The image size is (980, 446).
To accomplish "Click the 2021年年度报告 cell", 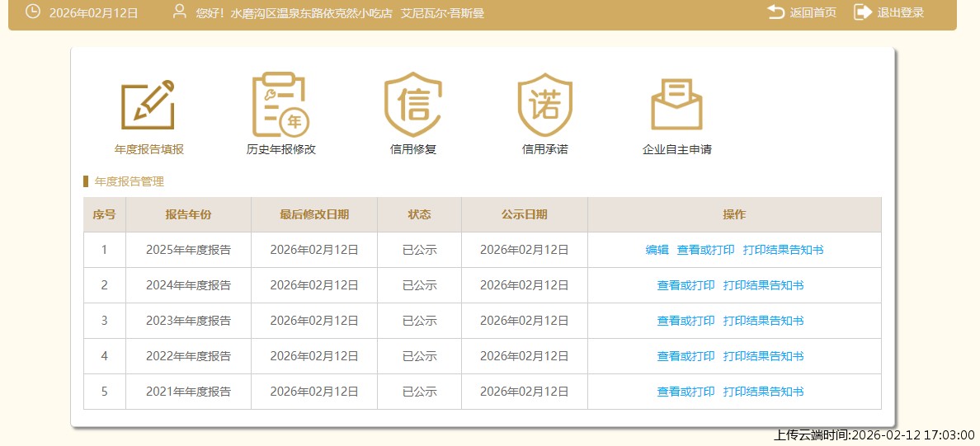I will [x=189, y=392].
